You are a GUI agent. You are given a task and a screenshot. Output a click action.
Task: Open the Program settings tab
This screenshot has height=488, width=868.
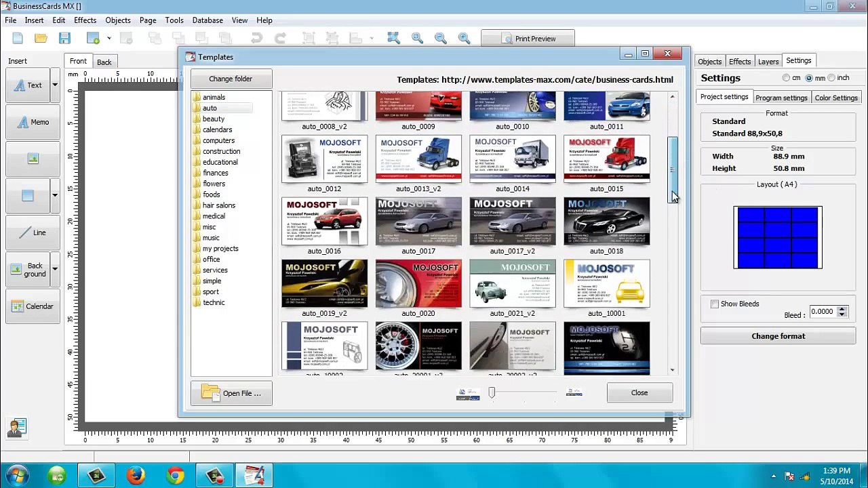coord(781,98)
